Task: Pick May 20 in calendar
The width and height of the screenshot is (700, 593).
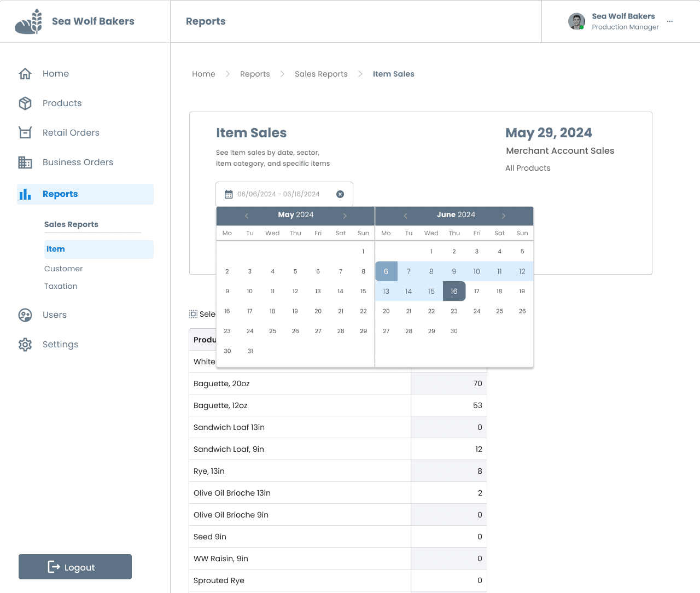Action: click(x=318, y=311)
